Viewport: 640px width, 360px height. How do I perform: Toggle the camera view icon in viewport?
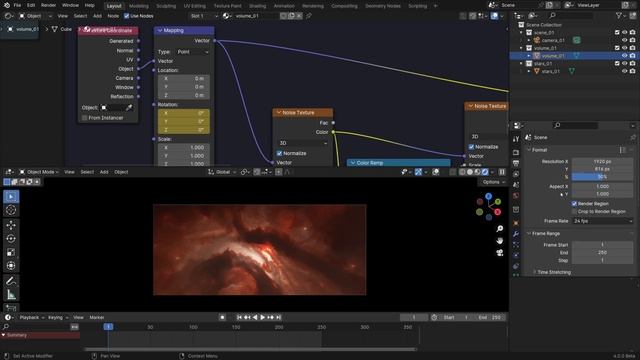coord(500,253)
